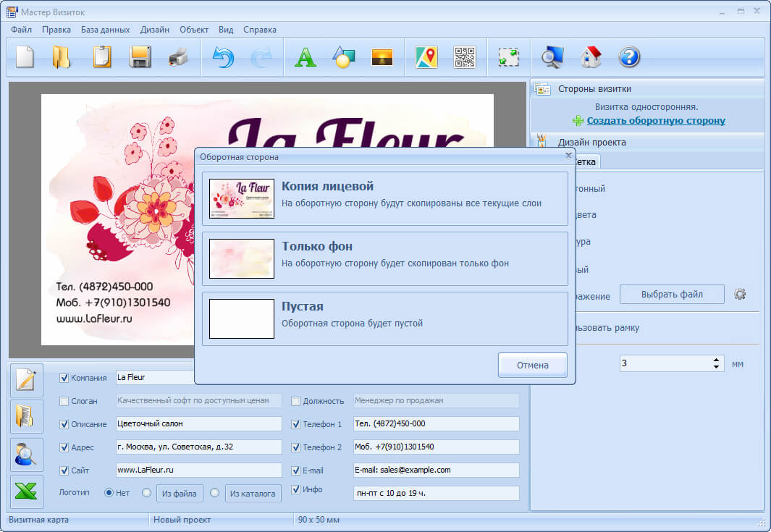Image resolution: width=771 pixels, height=532 pixels.
Task: Open help with the question mark icon
Action: pyautogui.click(x=629, y=56)
